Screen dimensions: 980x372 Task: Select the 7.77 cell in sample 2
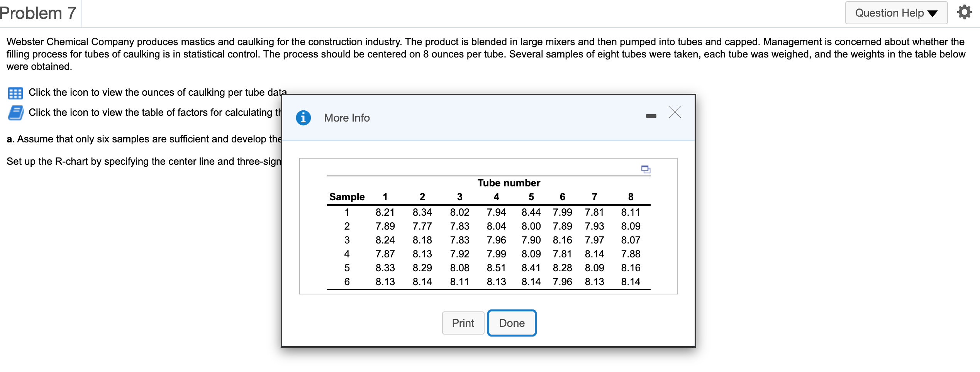[422, 226]
